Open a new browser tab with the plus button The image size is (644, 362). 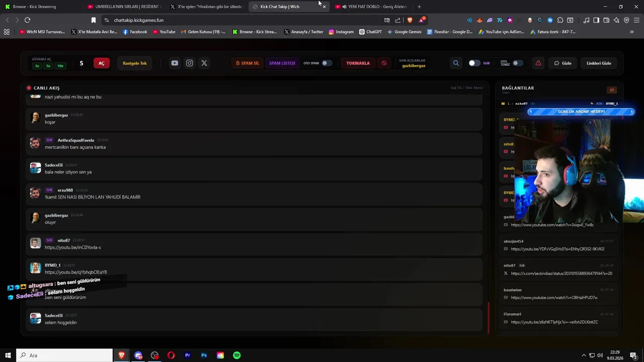point(419,7)
